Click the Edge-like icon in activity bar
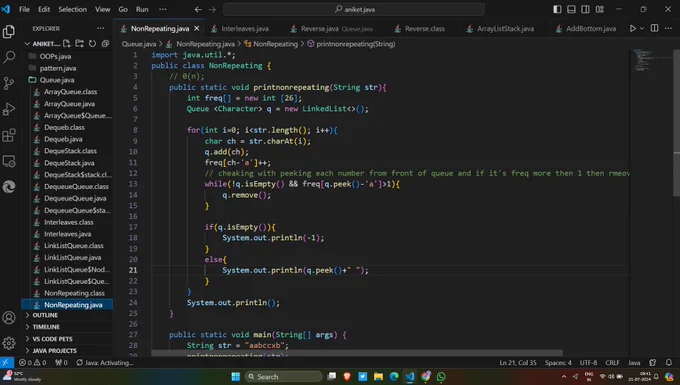 point(9,187)
